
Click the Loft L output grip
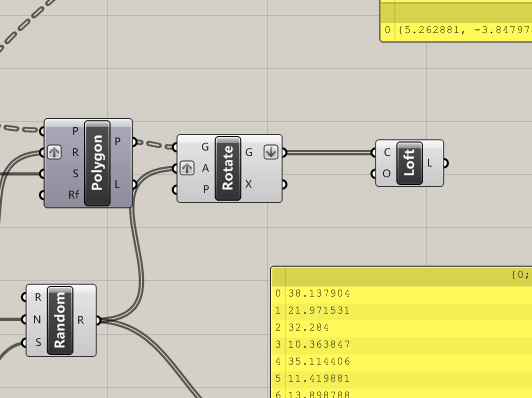[x=446, y=163]
